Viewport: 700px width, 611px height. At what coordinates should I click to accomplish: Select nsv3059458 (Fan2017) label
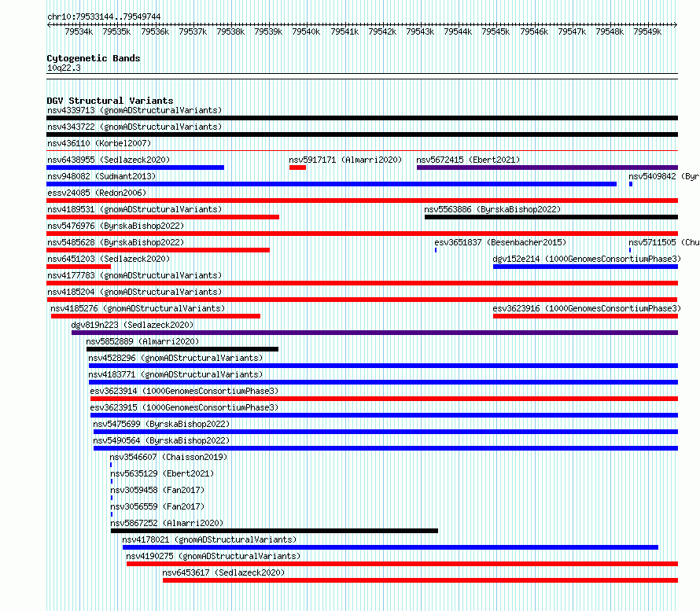pyautogui.click(x=157, y=490)
